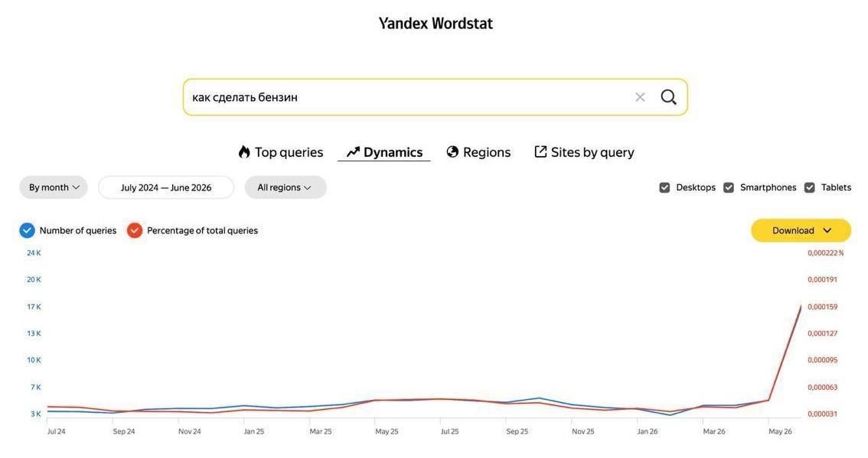Toggle the Number of queries series
Screen dimensions: 868x458
[x=27, y=231]
